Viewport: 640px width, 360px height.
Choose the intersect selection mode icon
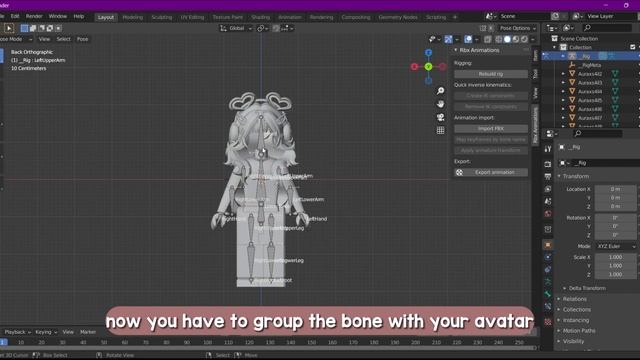point(58,28)
